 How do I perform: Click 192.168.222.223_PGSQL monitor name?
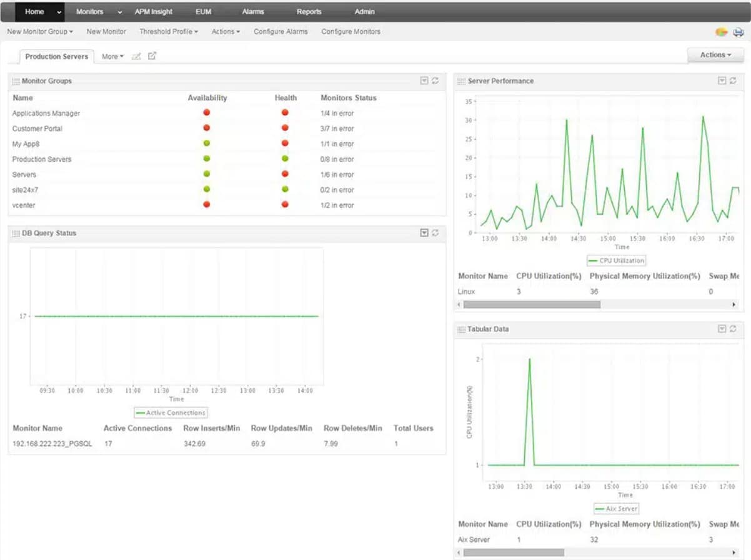click(x=52, y=444)
